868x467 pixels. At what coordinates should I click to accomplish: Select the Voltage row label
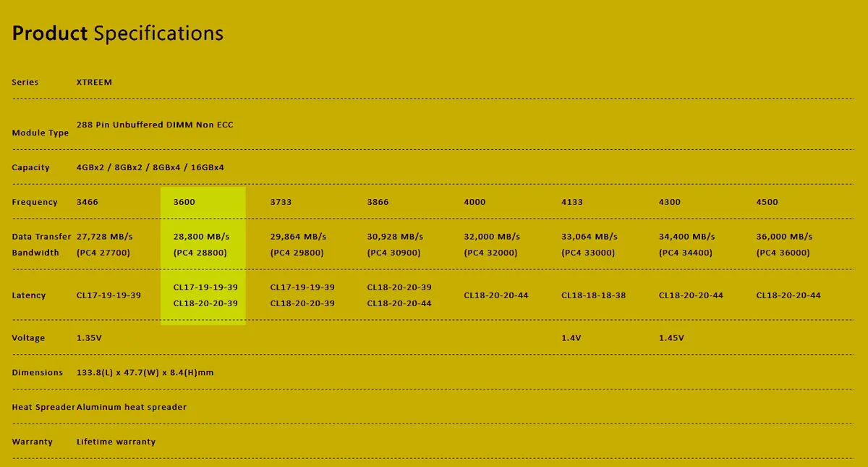pyautogui.click(x=28, y=338)
